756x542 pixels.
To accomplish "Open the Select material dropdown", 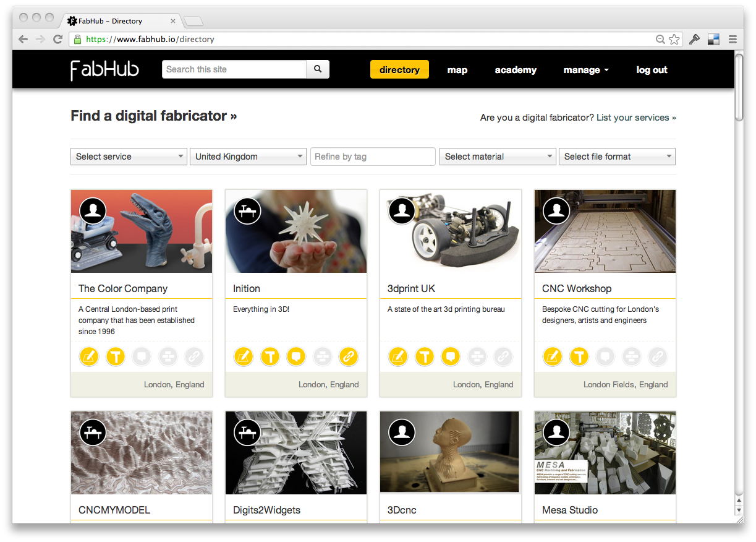I will 498,157.
